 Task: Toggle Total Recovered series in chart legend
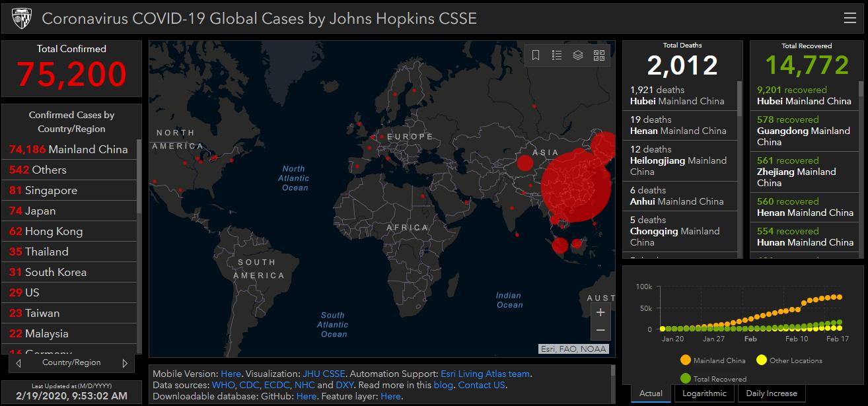pyautogui.click(x=713, y=379)
